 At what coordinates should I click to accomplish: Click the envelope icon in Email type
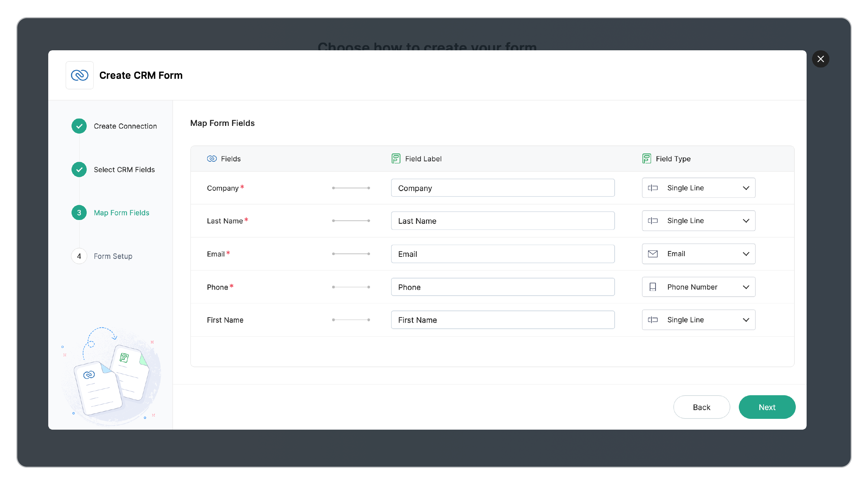point(652,254)
